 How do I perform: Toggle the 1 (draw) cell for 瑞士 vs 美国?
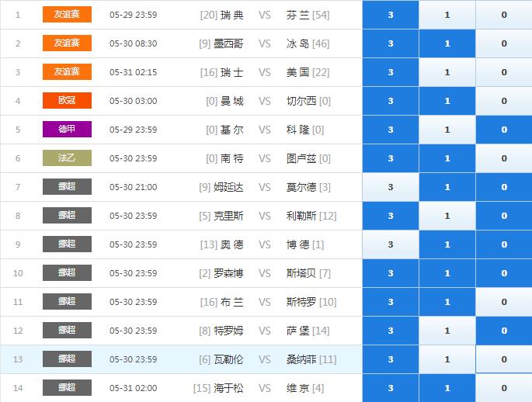(x=447, y=72)
